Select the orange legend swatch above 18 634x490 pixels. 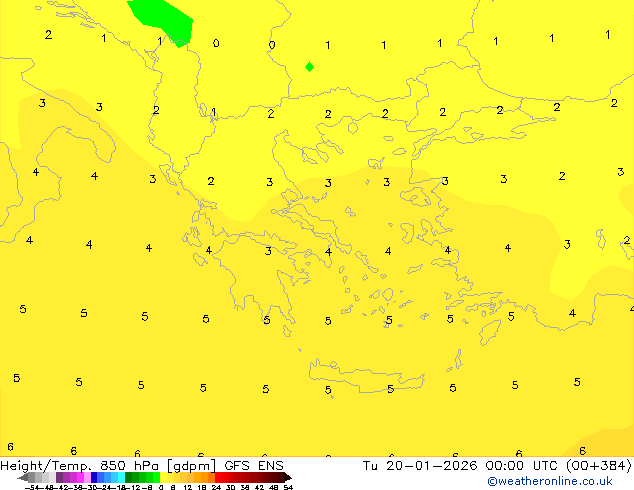coord(205,477)
